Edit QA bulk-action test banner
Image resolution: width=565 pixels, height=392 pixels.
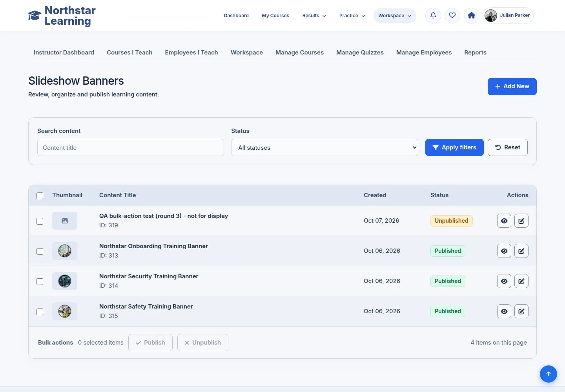[x=521, y=221]
